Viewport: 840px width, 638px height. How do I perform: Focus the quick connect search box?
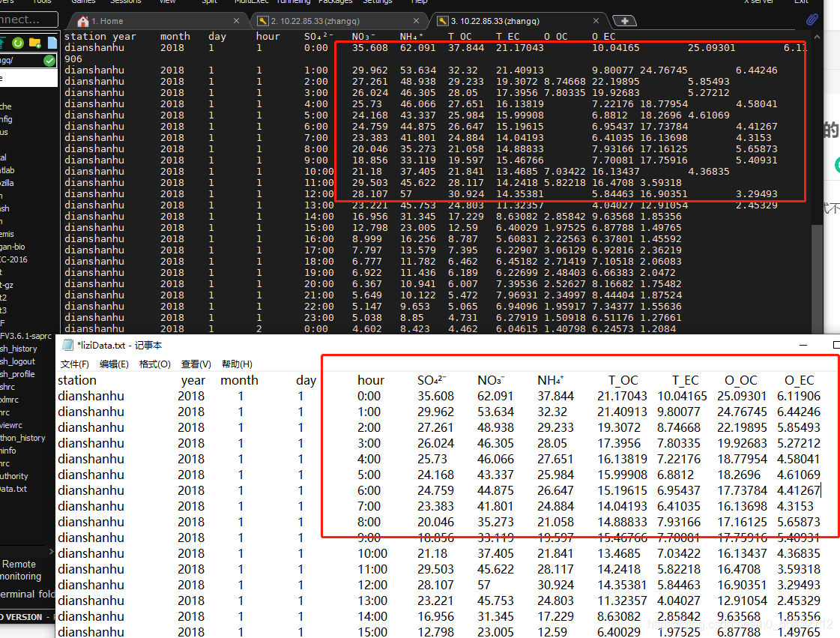(x=28, y=19)
